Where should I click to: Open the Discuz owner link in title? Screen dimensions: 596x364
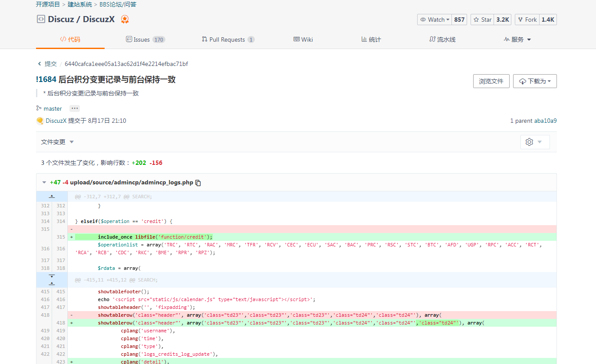[x=61, y=19]
